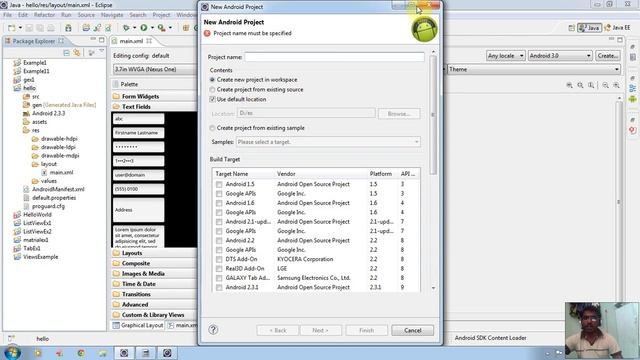Click the zoom in icon in layout editor
This screenshot has height=360, width=640.
(x=616, y=85)
